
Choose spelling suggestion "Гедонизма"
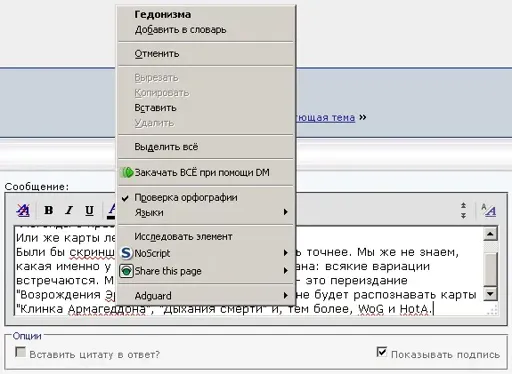click(206, 14)
